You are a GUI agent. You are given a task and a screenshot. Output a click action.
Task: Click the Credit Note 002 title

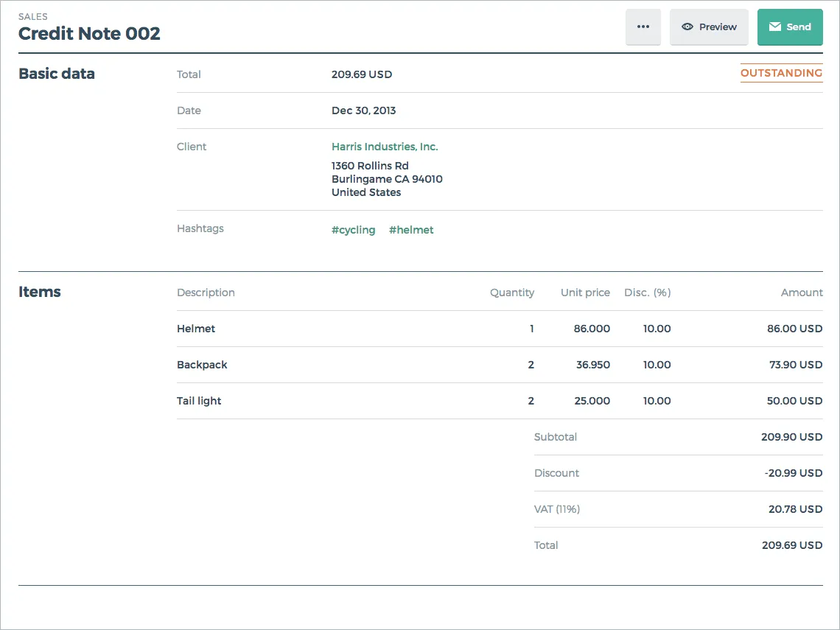(89, 33)
